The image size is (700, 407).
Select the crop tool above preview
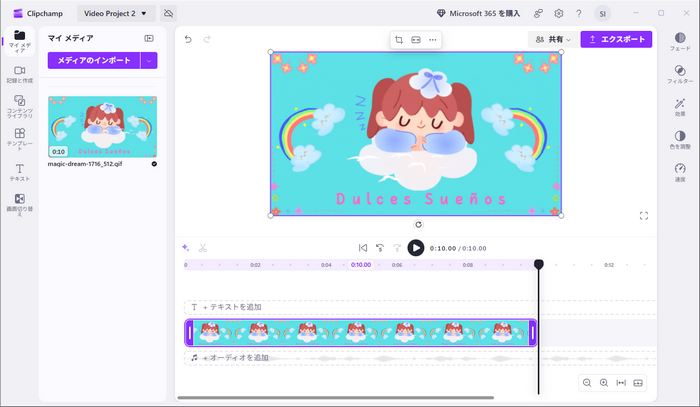click(x=399, y=40)
